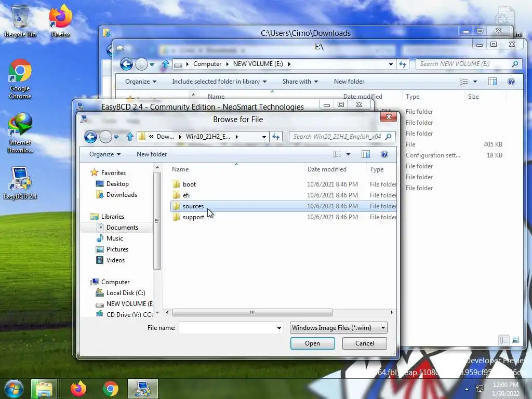Viewport: 532px width, 399px height.
Task: Switch to details view at E:\ window bottom
Action: tap(504, 340)
